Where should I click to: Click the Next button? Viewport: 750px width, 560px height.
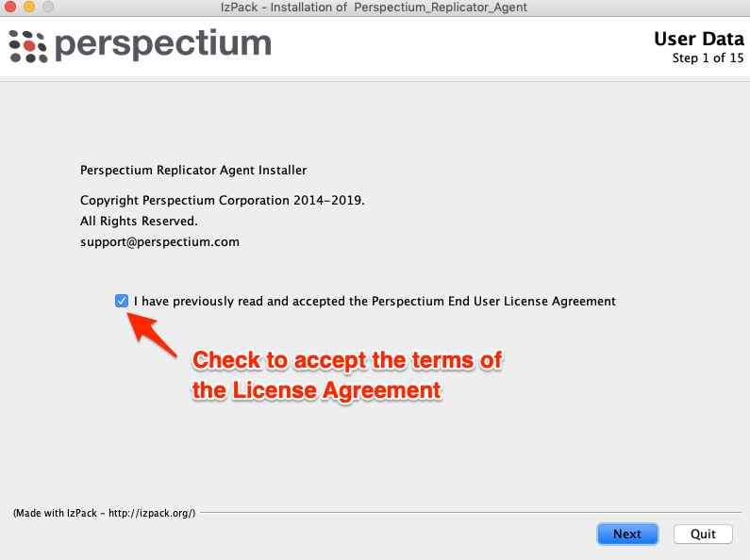tap(627, 534)
